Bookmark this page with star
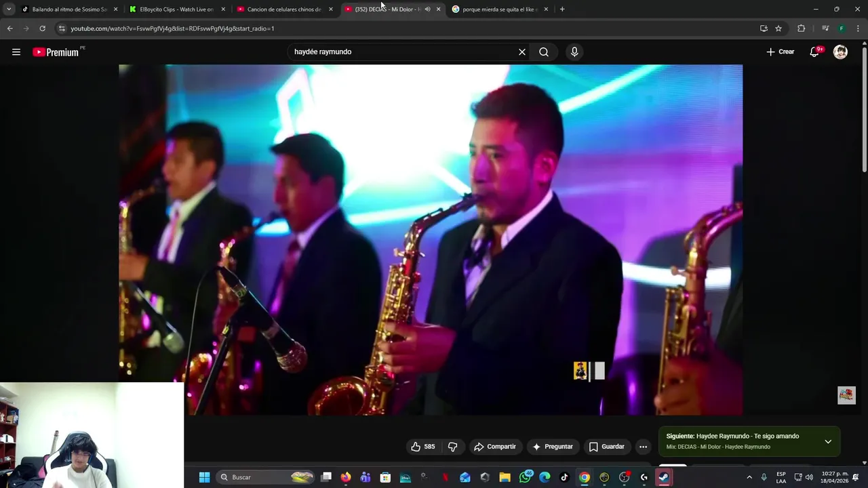The width and height of the screenshot is (868, 488). [x=778, y=28]
